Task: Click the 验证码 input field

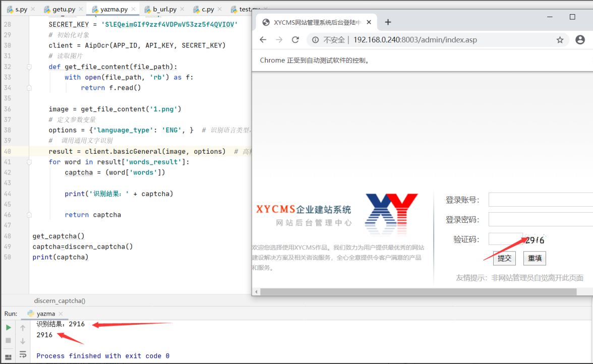Action: [505, 239]
